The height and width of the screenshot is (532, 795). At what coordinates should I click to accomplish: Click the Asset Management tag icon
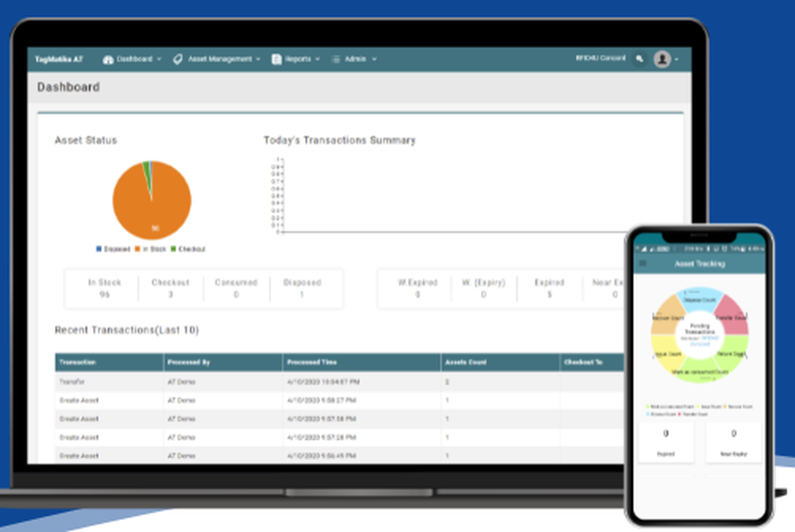[177, 60]
